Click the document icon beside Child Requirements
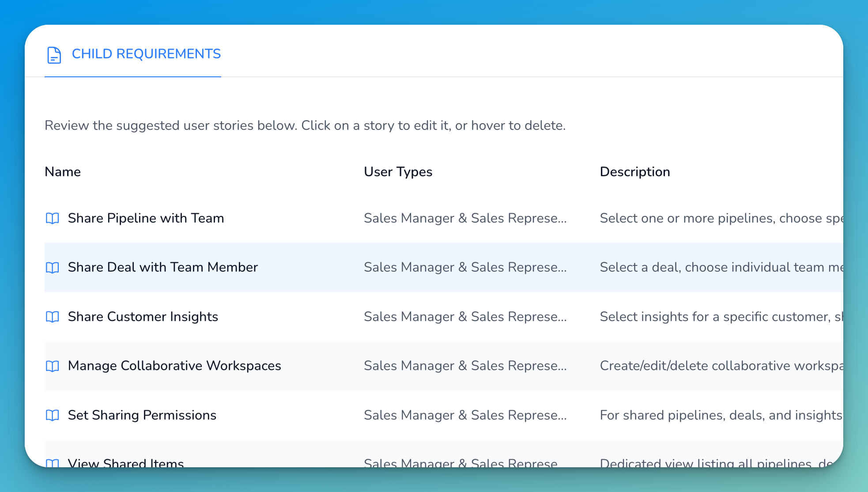868x492 pixels. [x=54, y=55]
